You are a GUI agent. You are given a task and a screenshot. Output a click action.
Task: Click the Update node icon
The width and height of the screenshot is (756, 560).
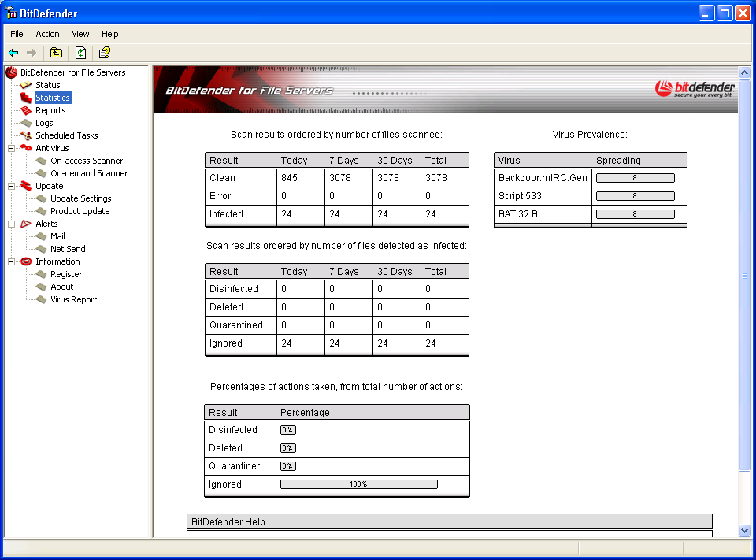(x=26, y=186)
